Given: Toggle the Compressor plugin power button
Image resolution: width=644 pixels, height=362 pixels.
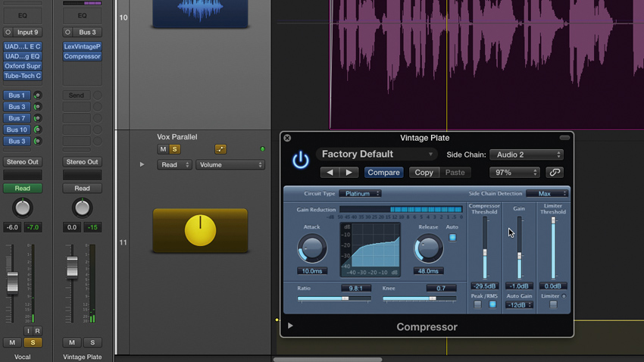Looking at the screenshot, I should [x=301, y=160].
